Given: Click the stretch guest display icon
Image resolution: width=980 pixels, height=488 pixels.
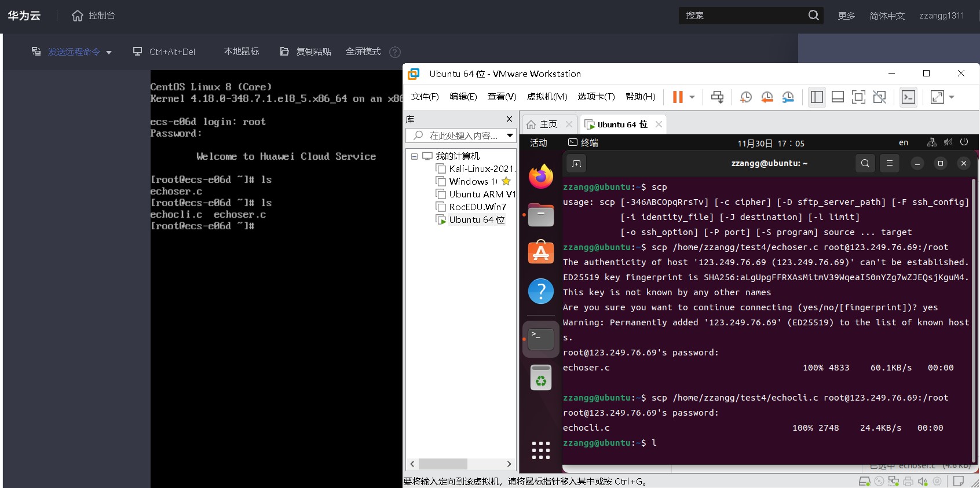Looking at the screenshot, I should point(937,97).
